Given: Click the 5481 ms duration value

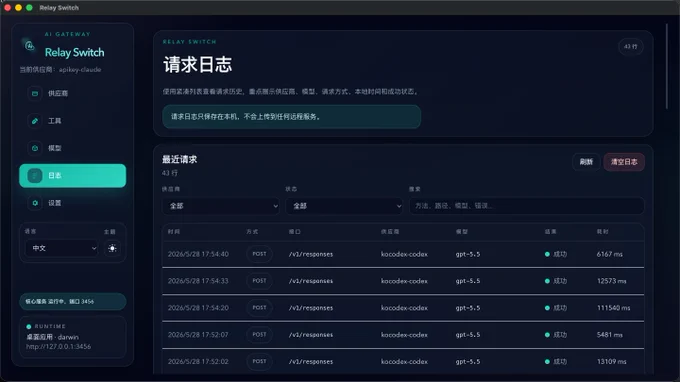Looking at the screenshot, I should coord(610,335).
